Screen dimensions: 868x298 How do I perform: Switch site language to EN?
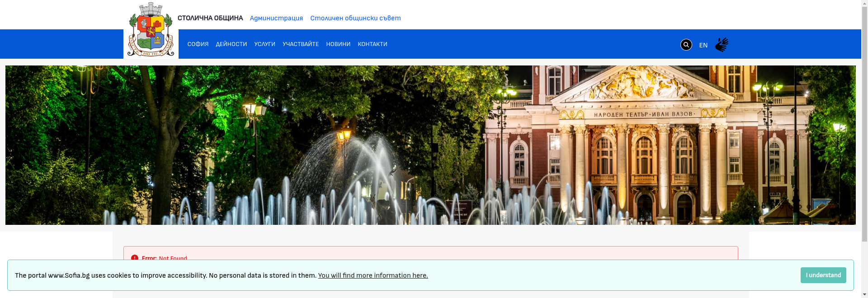pyautogui.click(x=703, y=45)
